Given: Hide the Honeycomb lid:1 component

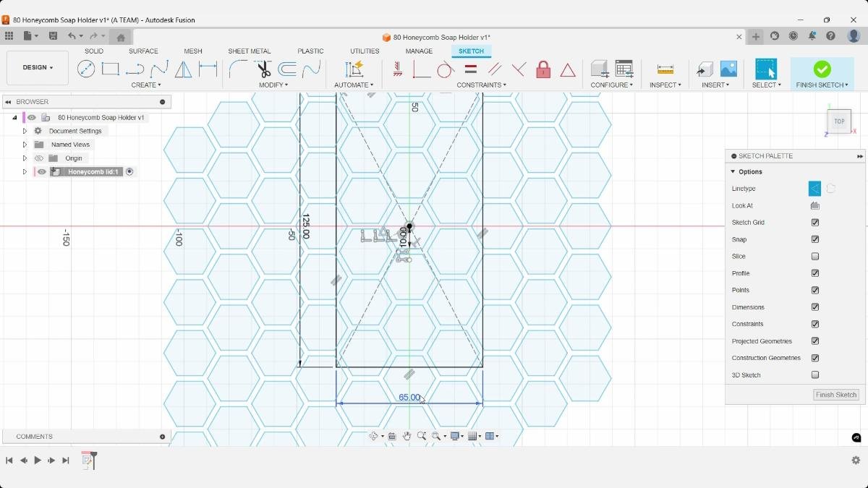Looking at the screenshot, I should (42, 172).
